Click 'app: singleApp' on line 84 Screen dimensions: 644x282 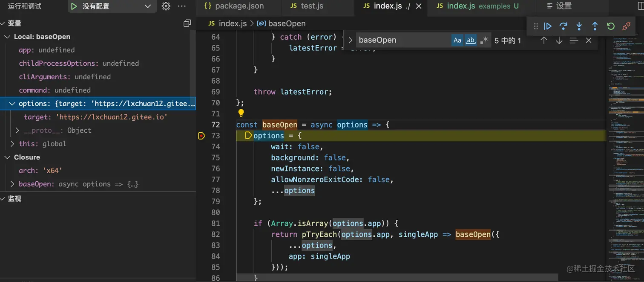coord(319,256)
